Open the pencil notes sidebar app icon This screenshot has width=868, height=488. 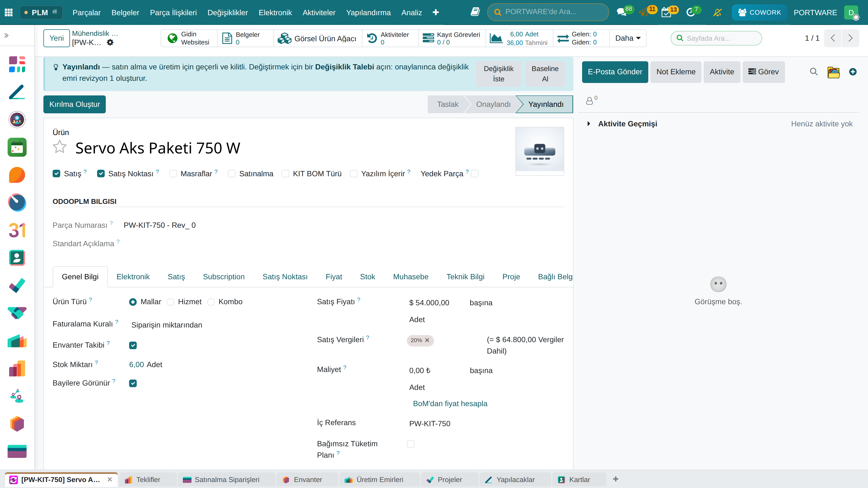click(x=17, y=92)
